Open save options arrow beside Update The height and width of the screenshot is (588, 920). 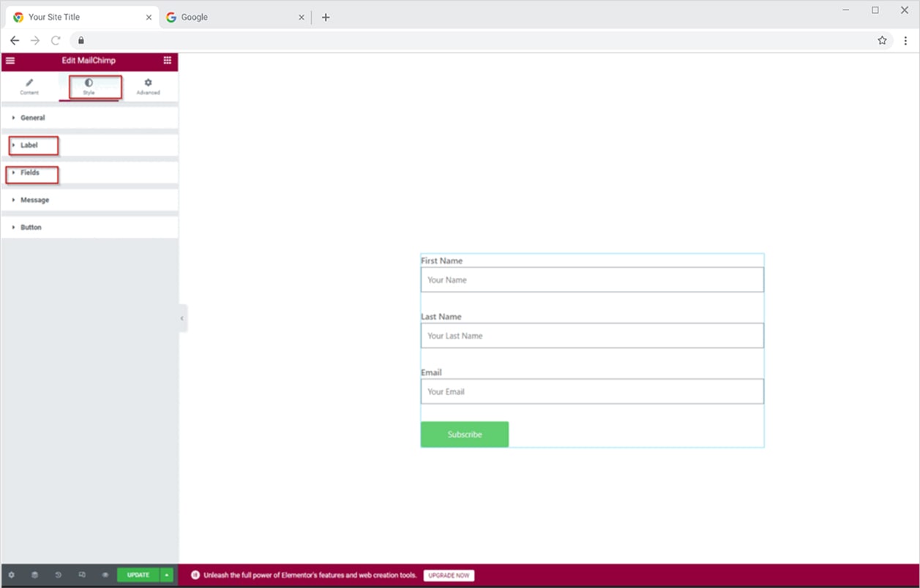[x=167, y=575]
